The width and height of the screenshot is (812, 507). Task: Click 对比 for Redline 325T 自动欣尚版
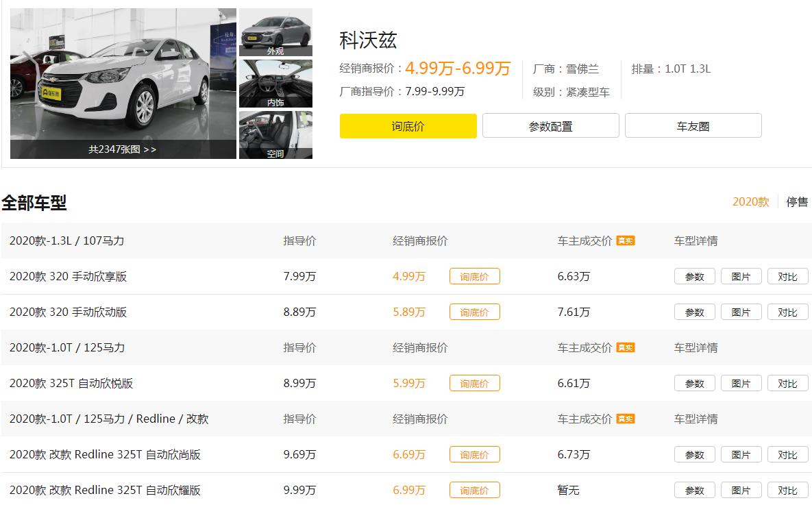coord(787,454)
